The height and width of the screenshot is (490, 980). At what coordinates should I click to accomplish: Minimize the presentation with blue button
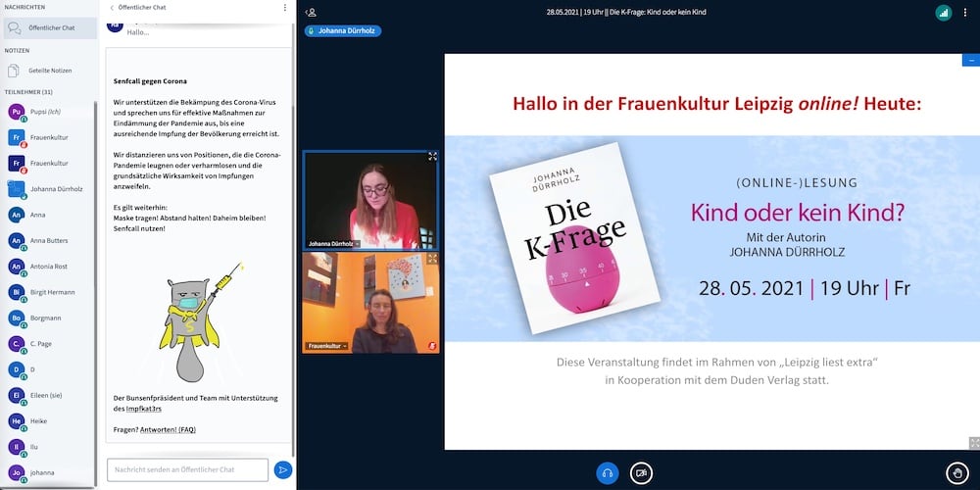point(969,61)
